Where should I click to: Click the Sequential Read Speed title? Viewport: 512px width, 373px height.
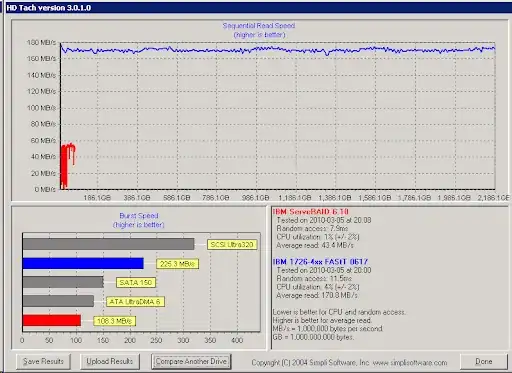click(259, 26)
